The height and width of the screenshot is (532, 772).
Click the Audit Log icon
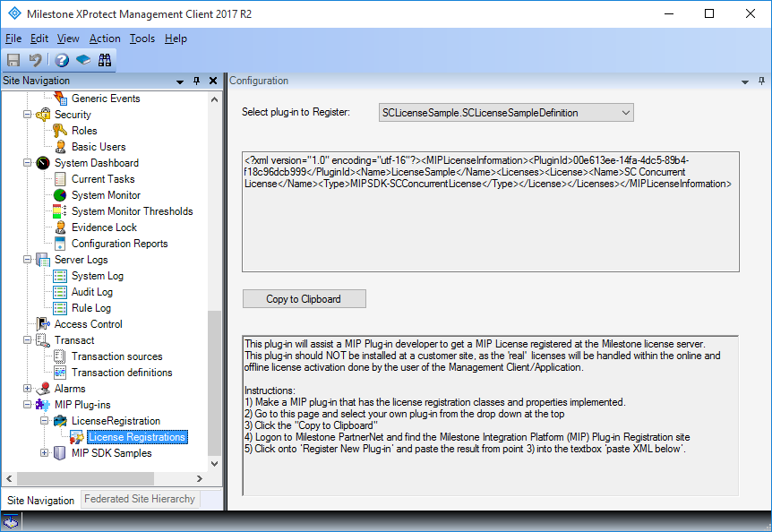pos(60,292)
